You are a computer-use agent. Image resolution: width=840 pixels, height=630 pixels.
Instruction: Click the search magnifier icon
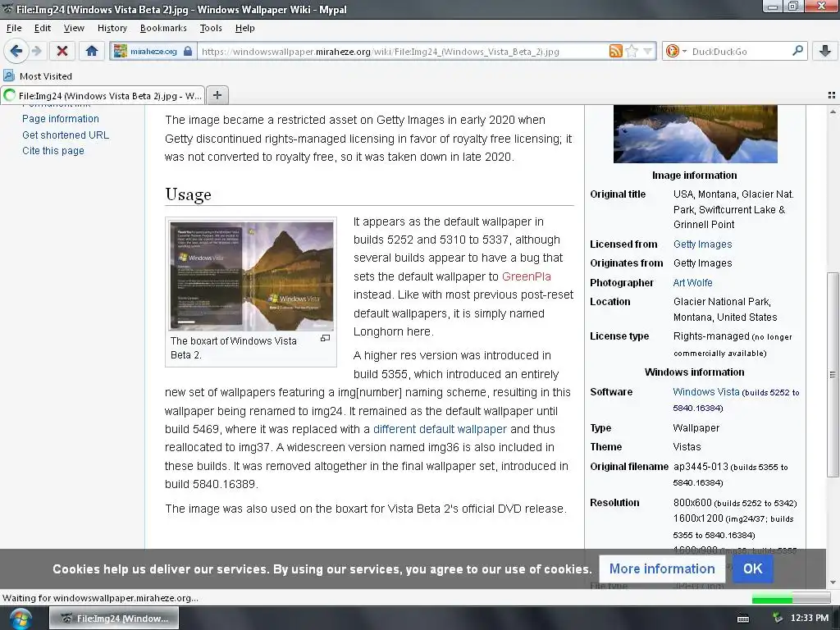[x=797, y=51]
